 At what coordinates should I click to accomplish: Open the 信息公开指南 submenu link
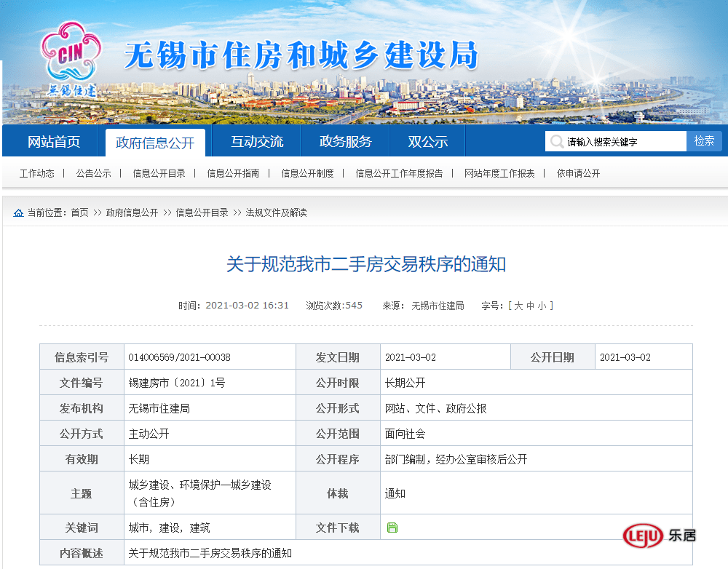click(233, 173)
